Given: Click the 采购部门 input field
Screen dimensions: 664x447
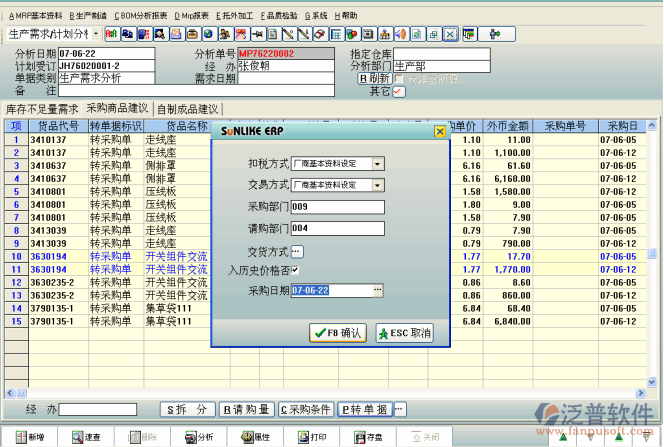Looking at the screenshot, I should coord(337,207).
